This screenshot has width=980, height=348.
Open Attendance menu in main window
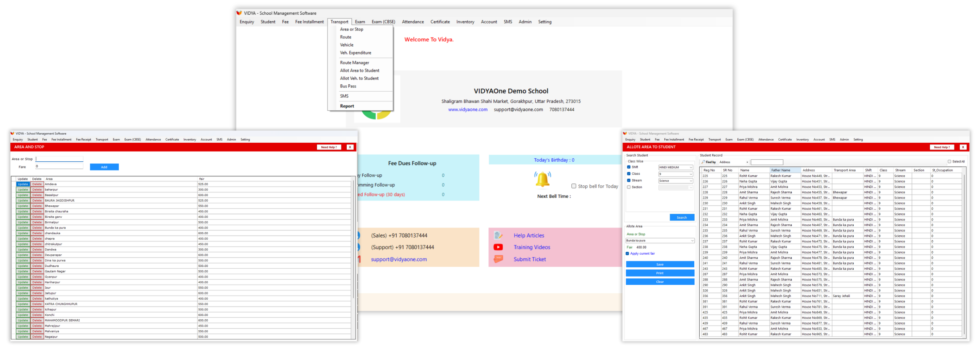pyautogui.click(x=413, y=22)
